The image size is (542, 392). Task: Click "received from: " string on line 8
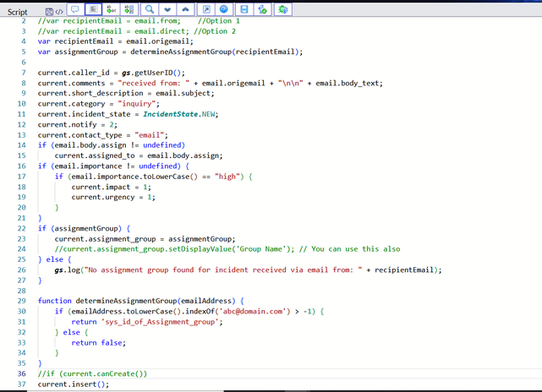click(x=154, y=84)
